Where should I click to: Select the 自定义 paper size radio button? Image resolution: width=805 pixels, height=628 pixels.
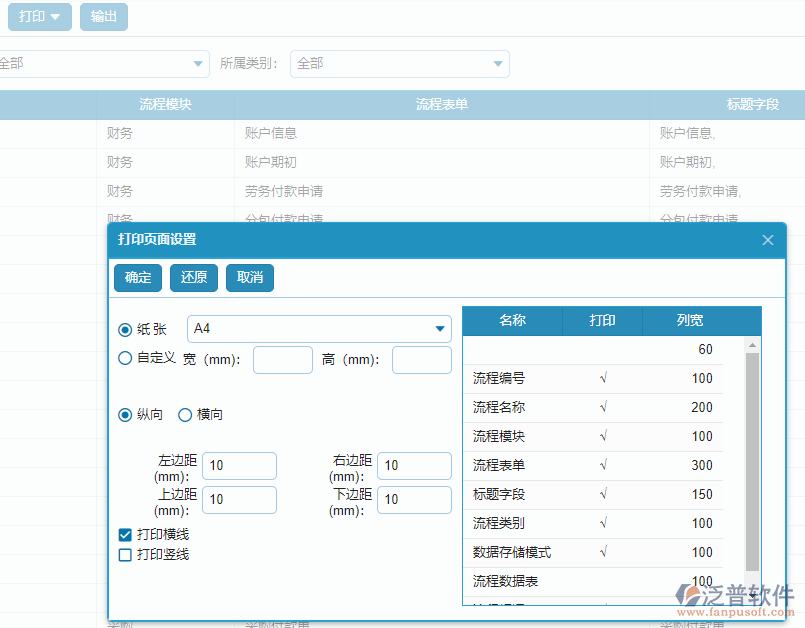pyautogui.click(x=125, y=359)
